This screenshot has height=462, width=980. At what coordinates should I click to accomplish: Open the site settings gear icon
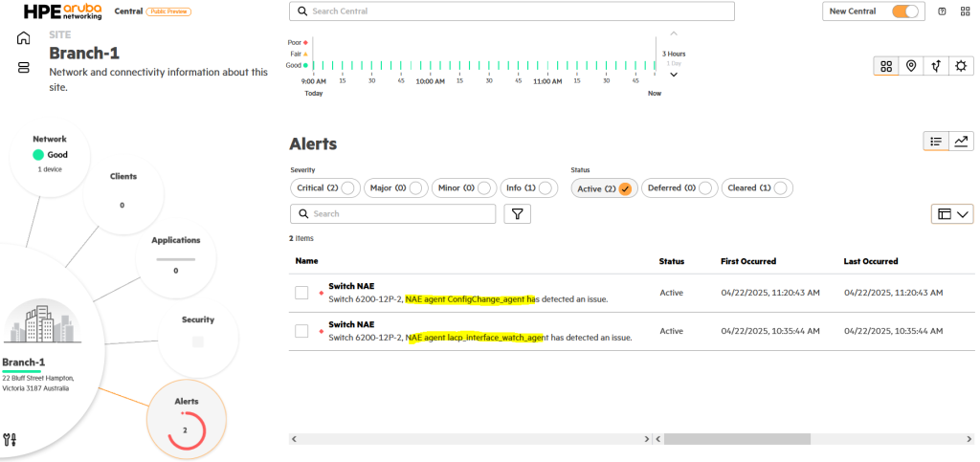point(961,66)
